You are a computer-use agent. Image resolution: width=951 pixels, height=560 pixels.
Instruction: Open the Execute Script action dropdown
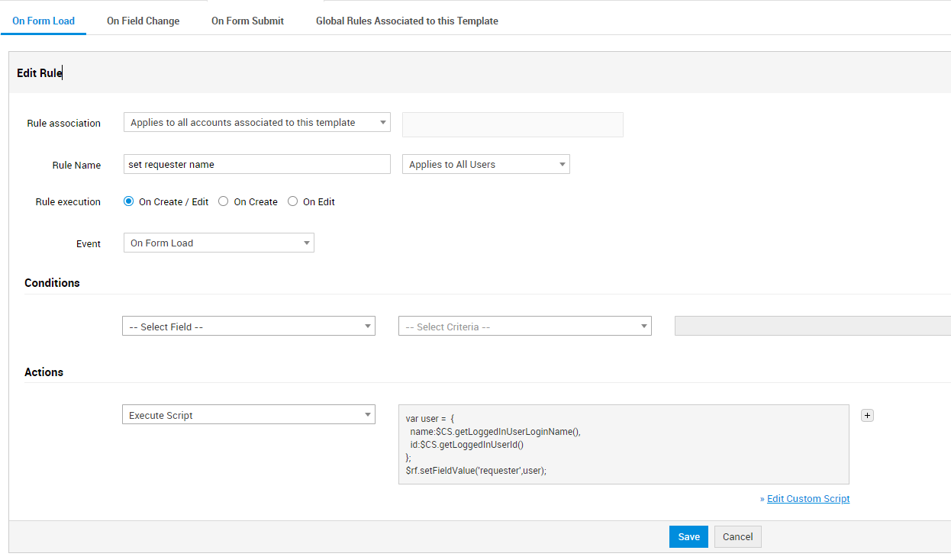tap(248, 415)
